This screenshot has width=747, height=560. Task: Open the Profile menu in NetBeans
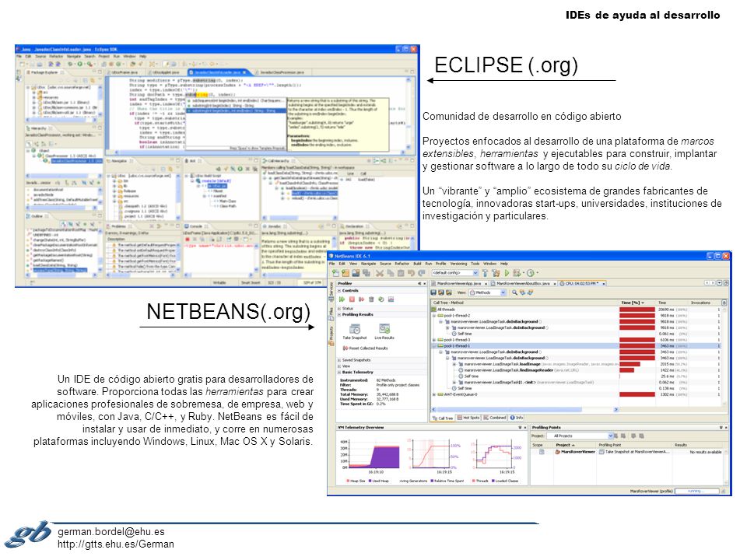tap(440, 264)
